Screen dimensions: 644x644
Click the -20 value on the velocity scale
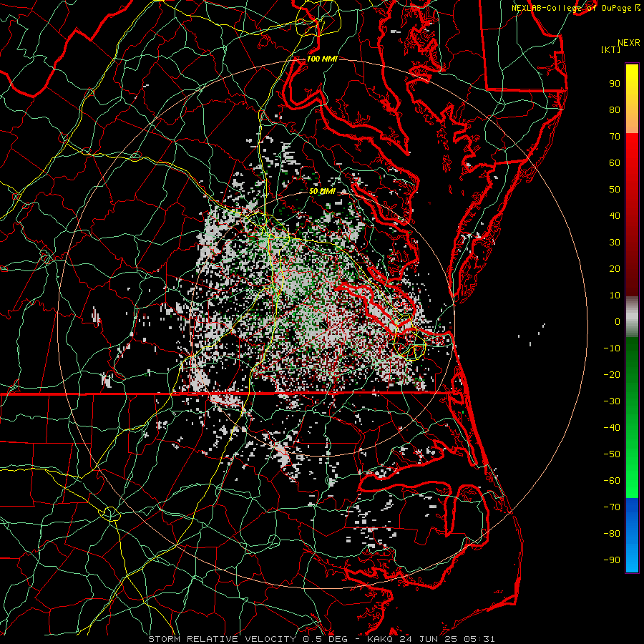tap(612, 374)
